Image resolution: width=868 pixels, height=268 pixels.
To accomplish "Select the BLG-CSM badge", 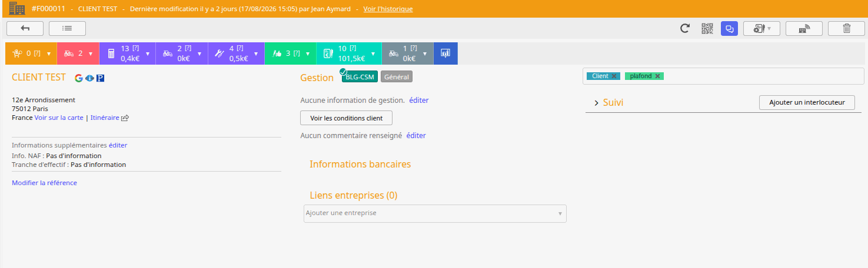I will [x=360, y=76].
